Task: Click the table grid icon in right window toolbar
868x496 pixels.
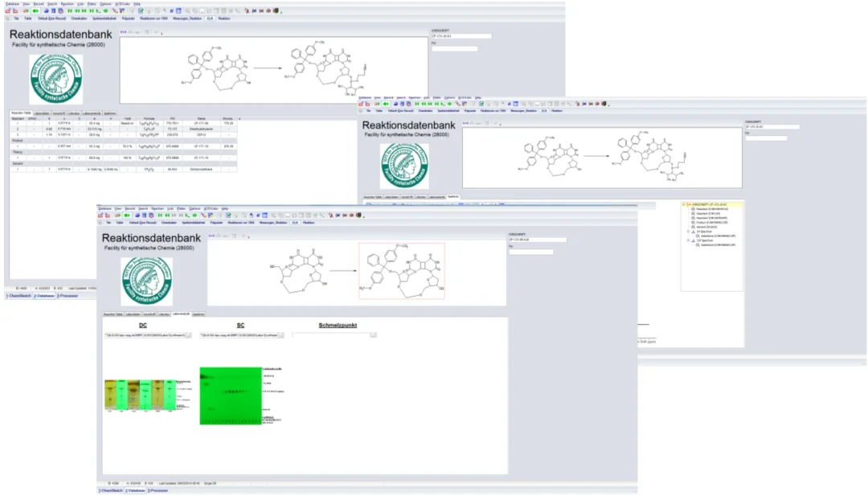Action: pyautogui.click(x=515, y=104)
